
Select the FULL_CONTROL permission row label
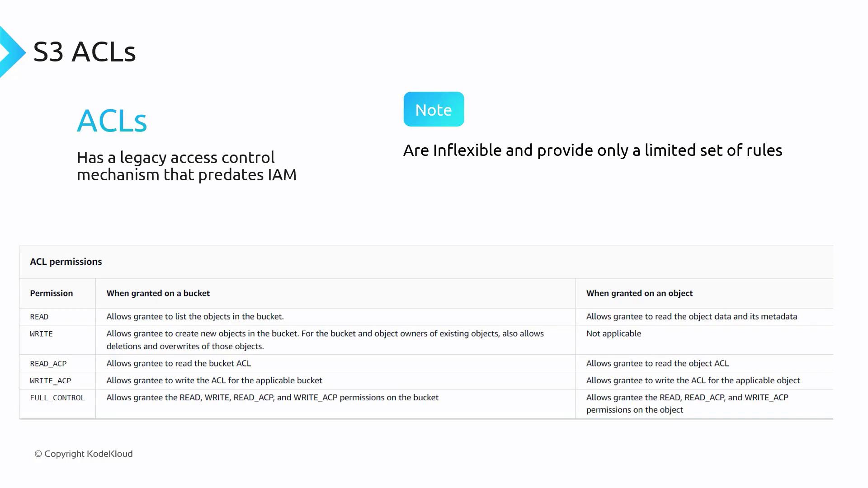click(x=57, y=398)
